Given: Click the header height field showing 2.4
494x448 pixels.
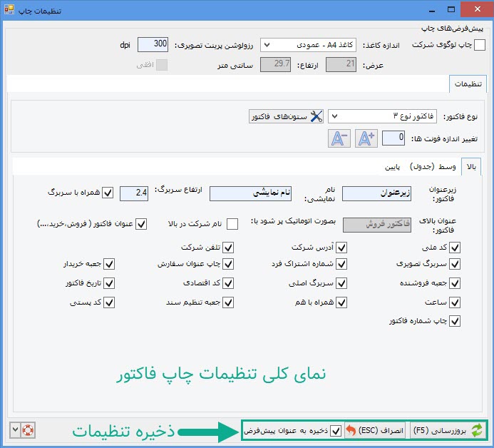Looking at the screenshot, I should (x=133, y=193).
